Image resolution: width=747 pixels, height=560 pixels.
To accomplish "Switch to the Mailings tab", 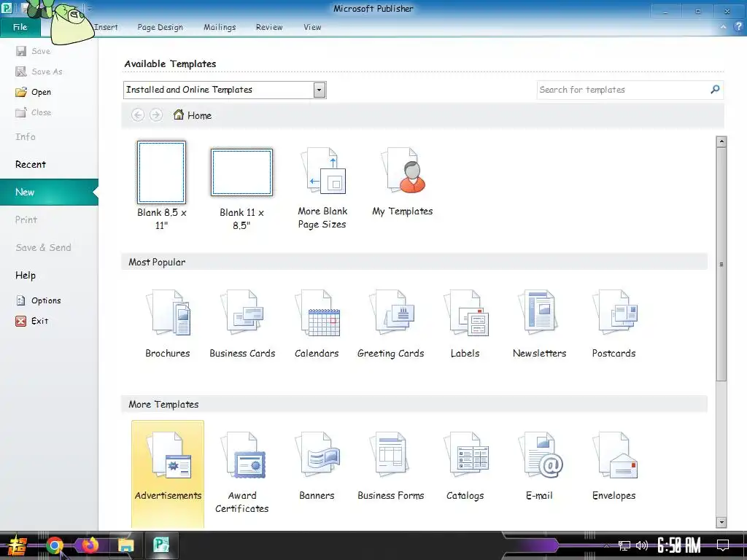I will (220, 27).
